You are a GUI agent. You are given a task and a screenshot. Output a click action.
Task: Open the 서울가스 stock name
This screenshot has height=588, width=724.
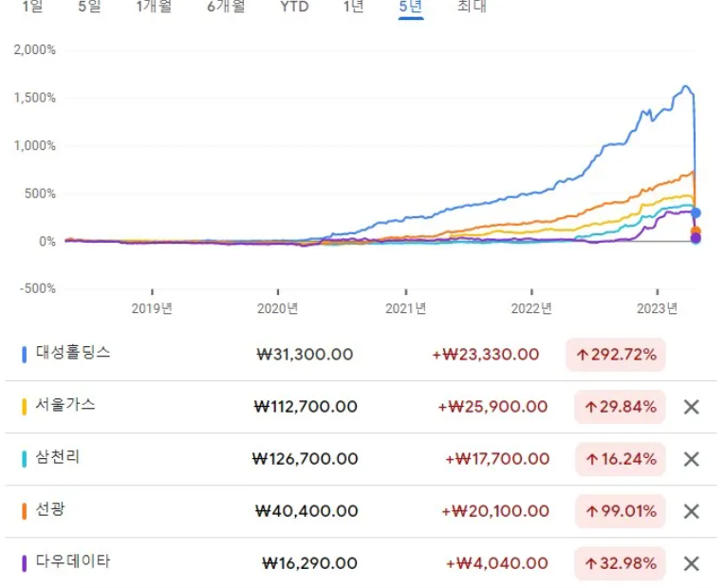(x=65, y=405)
